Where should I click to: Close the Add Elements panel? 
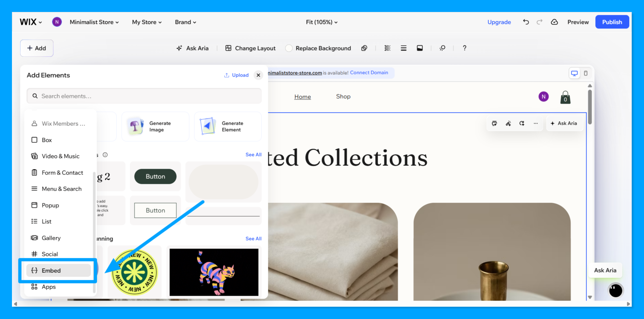(258, 75)
